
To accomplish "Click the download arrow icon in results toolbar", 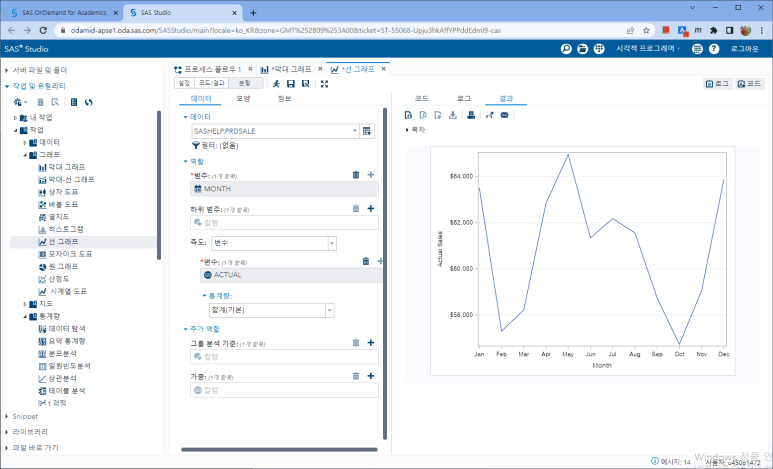I will tap(453, 115).
